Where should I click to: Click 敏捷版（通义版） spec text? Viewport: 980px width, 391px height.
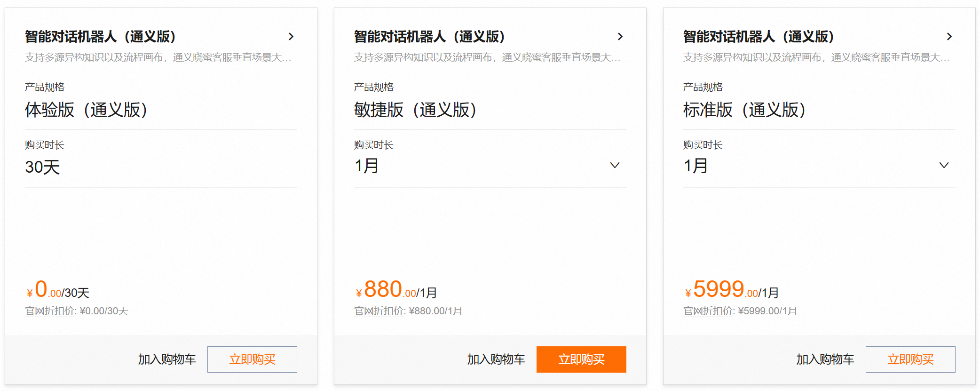(415, 110)
